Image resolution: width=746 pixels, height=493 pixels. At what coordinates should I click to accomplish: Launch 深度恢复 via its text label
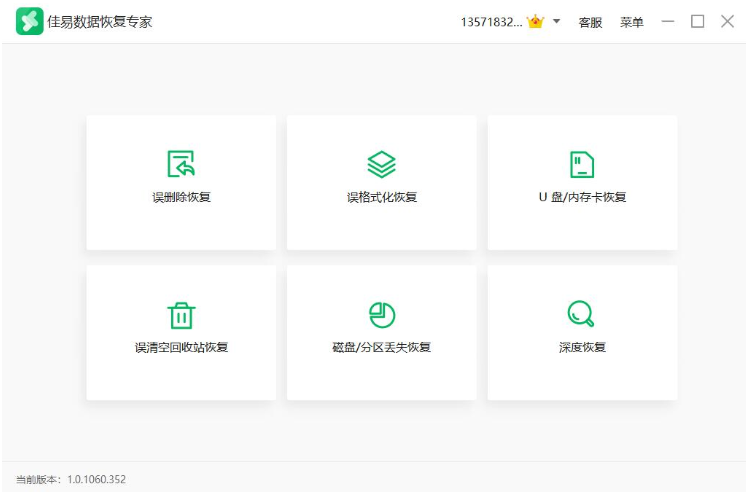[582, 348]
